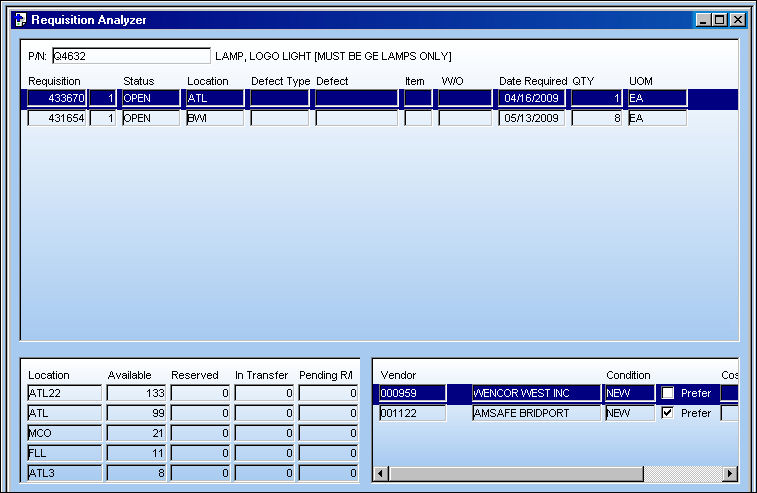
Task: Click the Requisition Analyzer title bar icon
Action: 20,20
